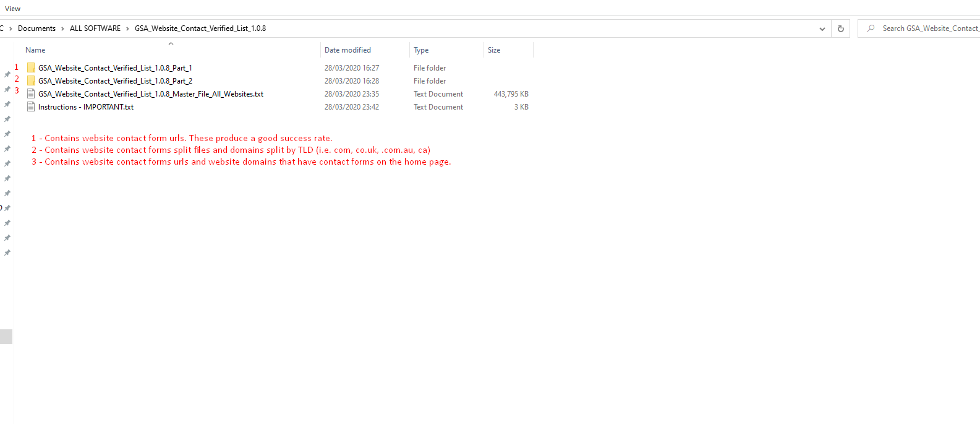
Task: Select GSA_Website_Contact_Verified_List_1.0.8_Master_File_All_Websites.txt name
Action: (x=151, y=94)
